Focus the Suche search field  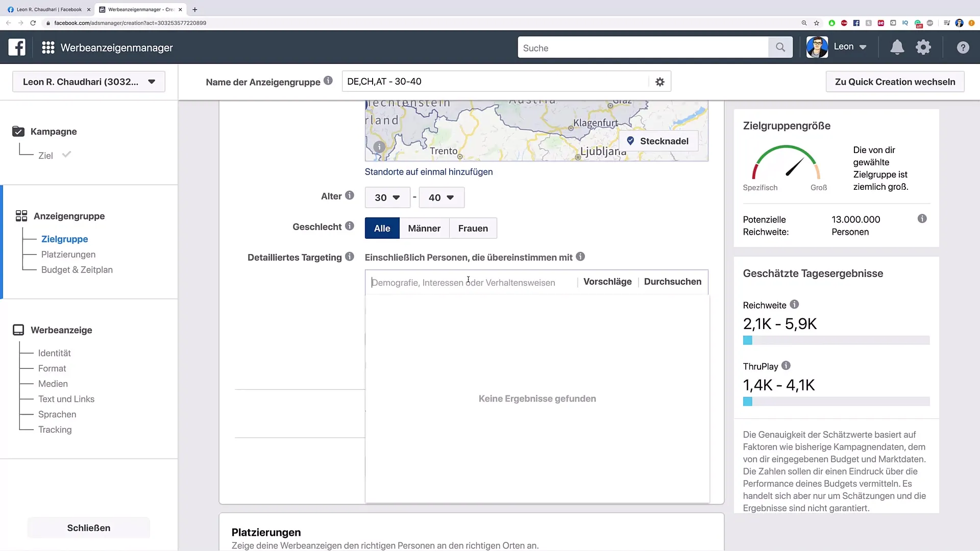click(x=643, y=47)
